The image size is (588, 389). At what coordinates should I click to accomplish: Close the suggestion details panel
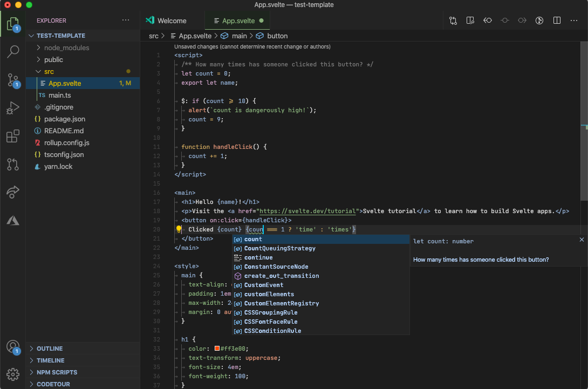(x=582, y=240)
